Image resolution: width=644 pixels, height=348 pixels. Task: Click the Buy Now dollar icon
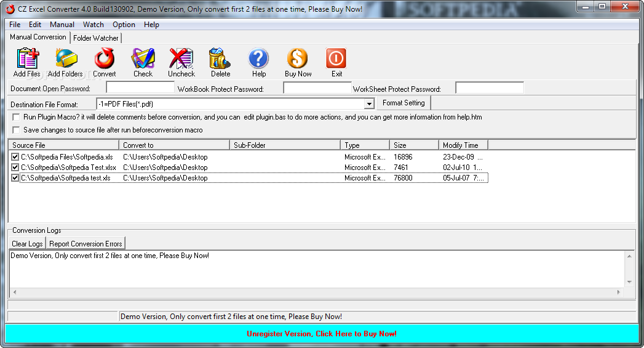[297, 59]
